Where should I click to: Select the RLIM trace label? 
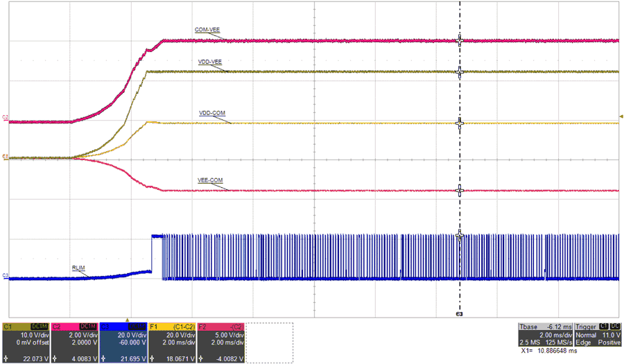78,268
